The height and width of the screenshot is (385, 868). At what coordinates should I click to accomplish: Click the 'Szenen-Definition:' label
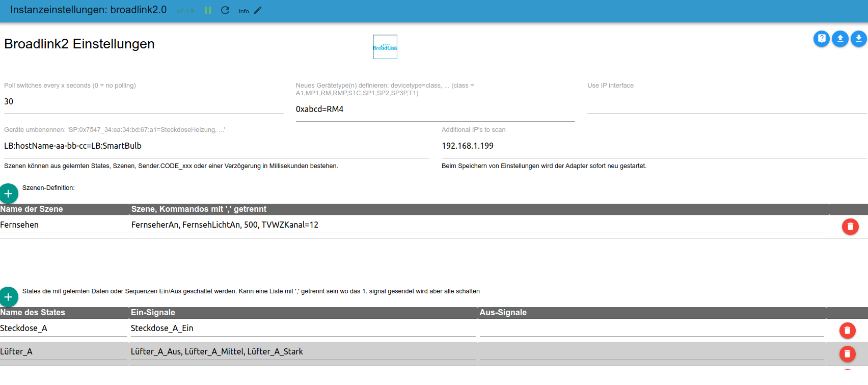pos(48,188)
